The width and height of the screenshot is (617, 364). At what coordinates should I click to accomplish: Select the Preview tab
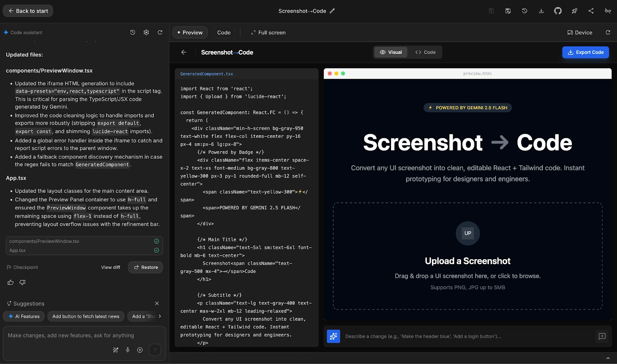tap(190, 32)
